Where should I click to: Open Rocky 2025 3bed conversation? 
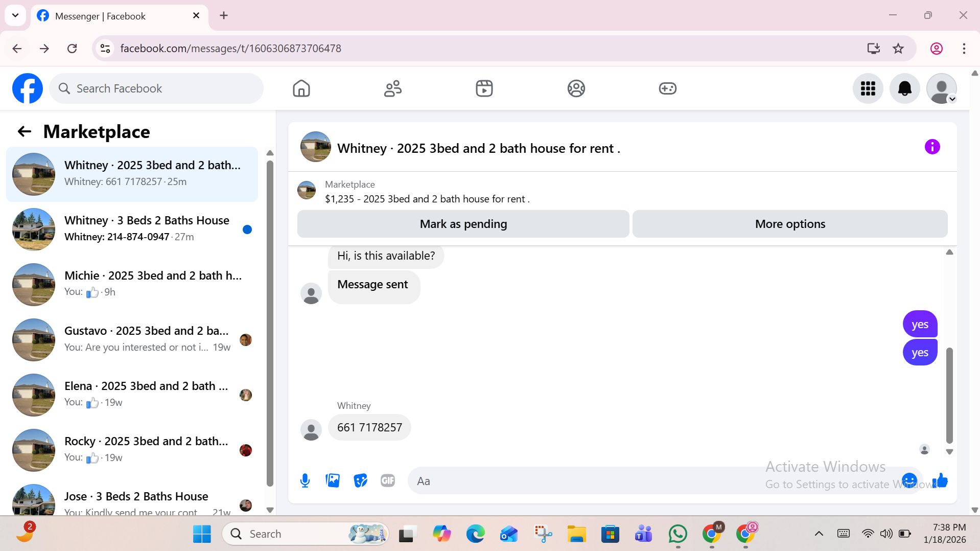click(x=132, y=450)
